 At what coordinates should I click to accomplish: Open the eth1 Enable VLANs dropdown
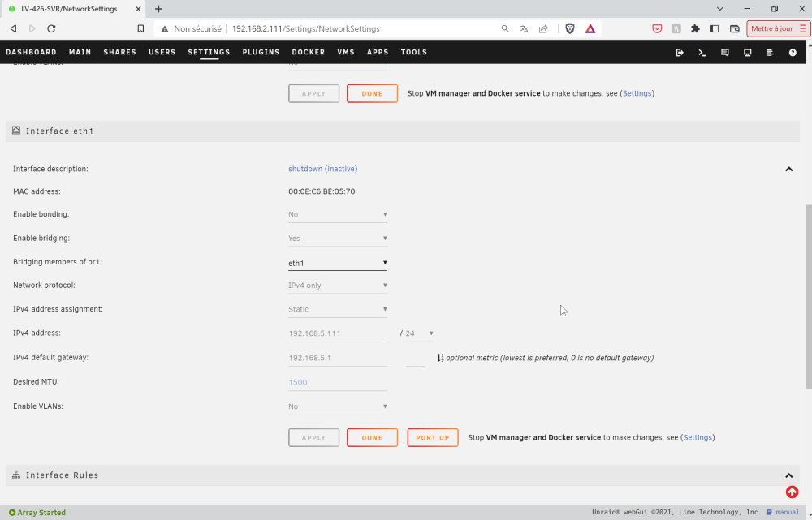pos(338,406)
